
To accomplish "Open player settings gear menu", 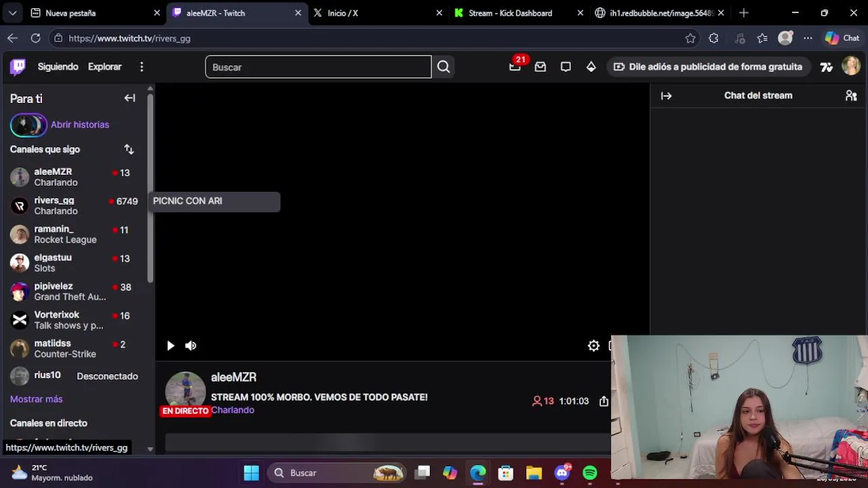I will tap(593, 346).
